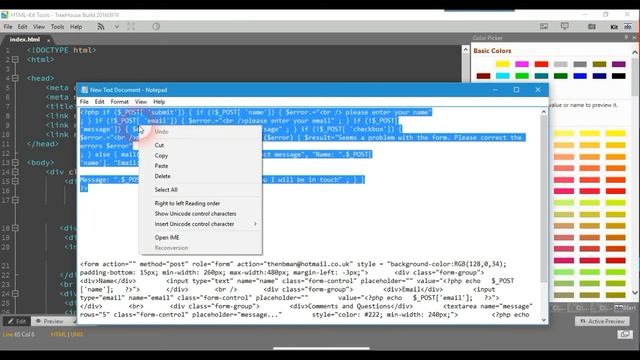Screen dimensions: 640x360
Task: Click the rightmost icon in HTML-Kit top-right toolbar
Action: point(628,27)
